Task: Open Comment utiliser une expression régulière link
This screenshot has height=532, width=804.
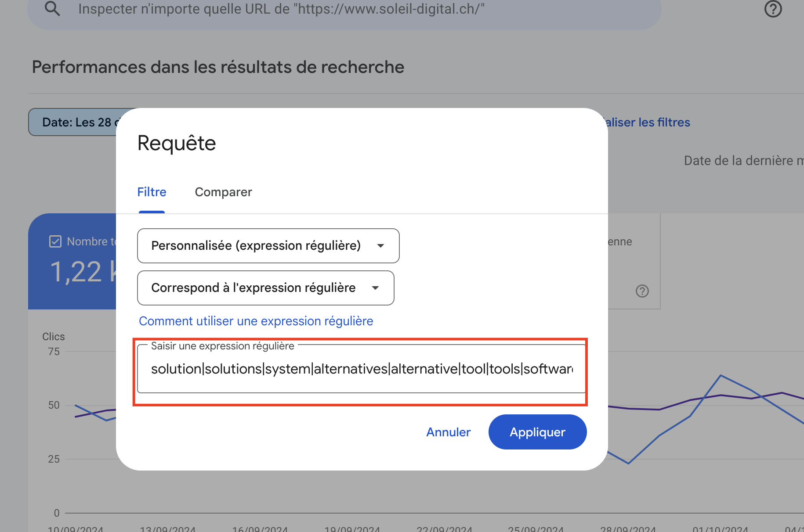Action: click(x=256, y=321)
